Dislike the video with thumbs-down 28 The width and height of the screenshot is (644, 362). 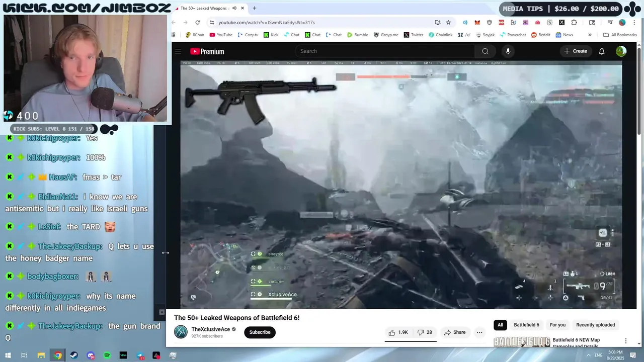tap(425, 332)
